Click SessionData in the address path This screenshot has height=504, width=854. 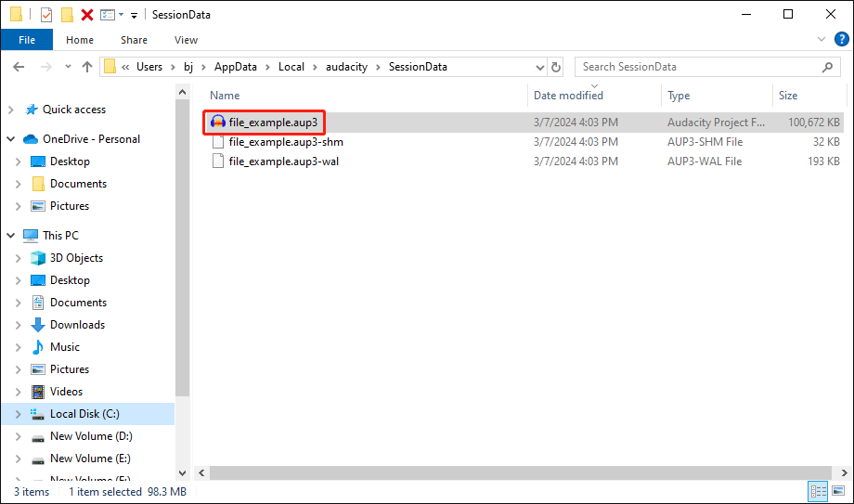(x=418, y=67)
